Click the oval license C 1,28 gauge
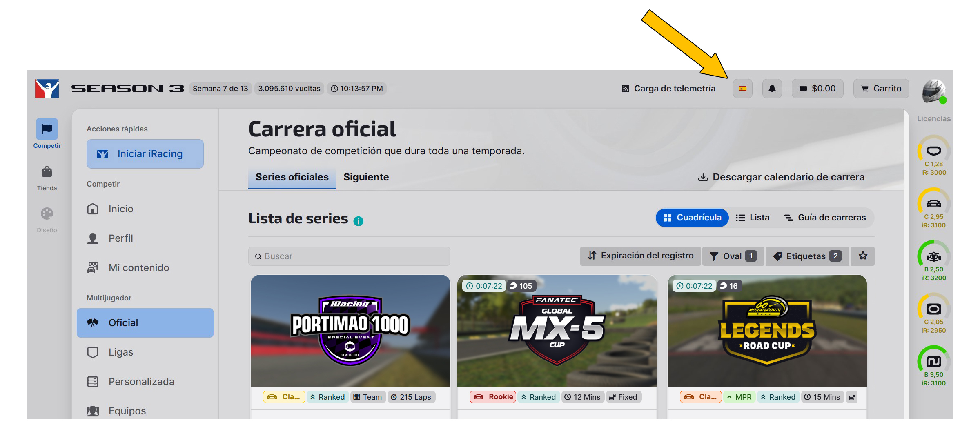This screenshot has height=447, width=980. click(x=933, y=155)
